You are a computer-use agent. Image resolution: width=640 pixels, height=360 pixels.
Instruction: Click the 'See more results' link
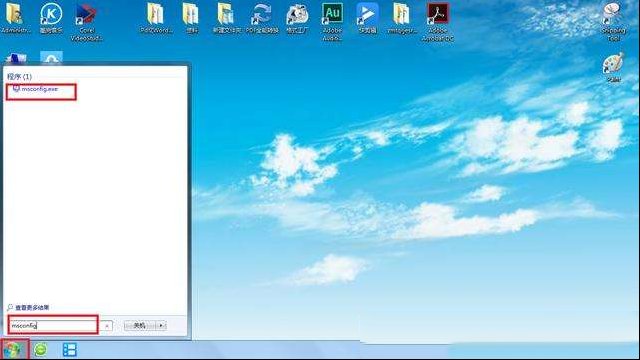(x=32, y=307)
